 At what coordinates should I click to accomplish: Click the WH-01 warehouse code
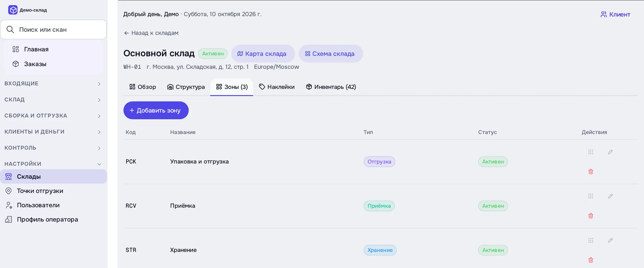(132, 67)
